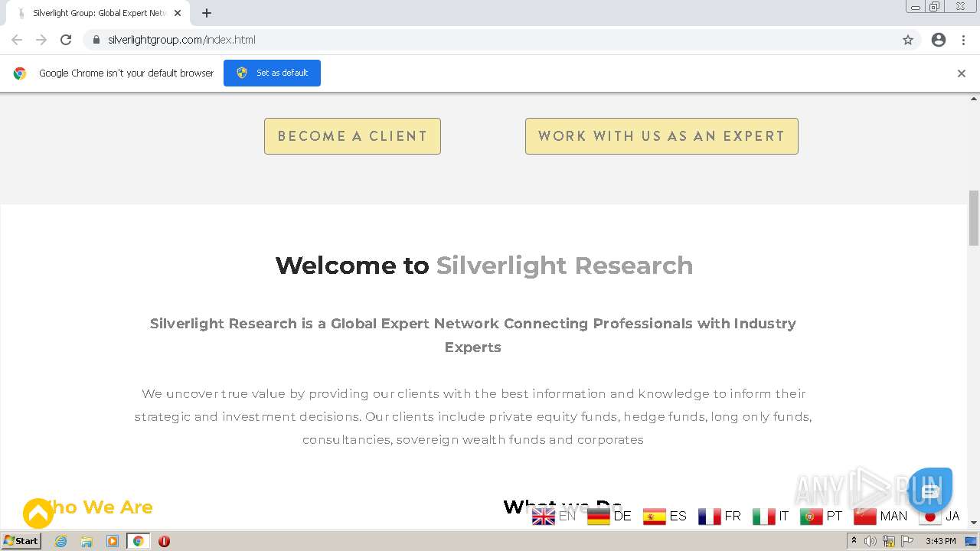Open the volume control in system tray

pyautogui.click(x=871, y=541)
